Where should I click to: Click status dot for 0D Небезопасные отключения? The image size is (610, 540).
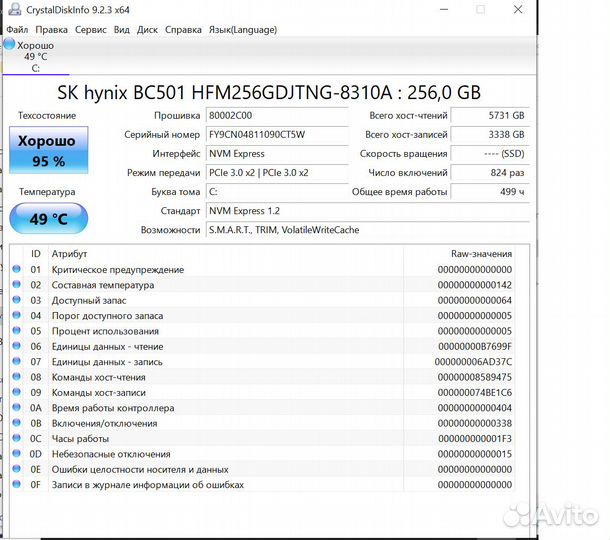[x=16, y=453]
